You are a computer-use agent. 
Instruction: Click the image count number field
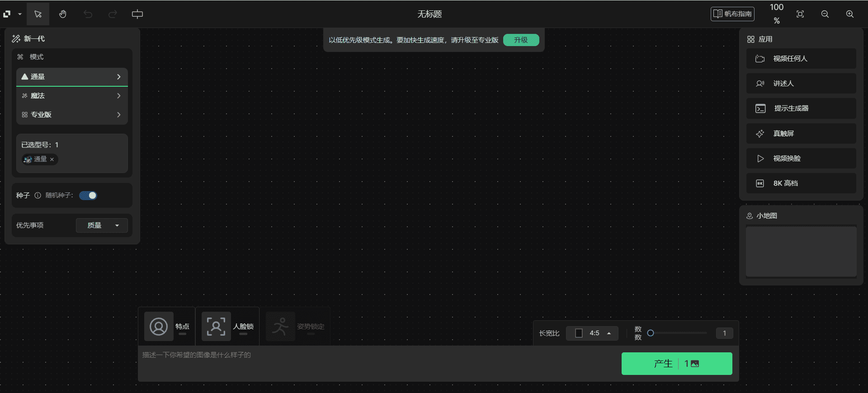[725, 333]
